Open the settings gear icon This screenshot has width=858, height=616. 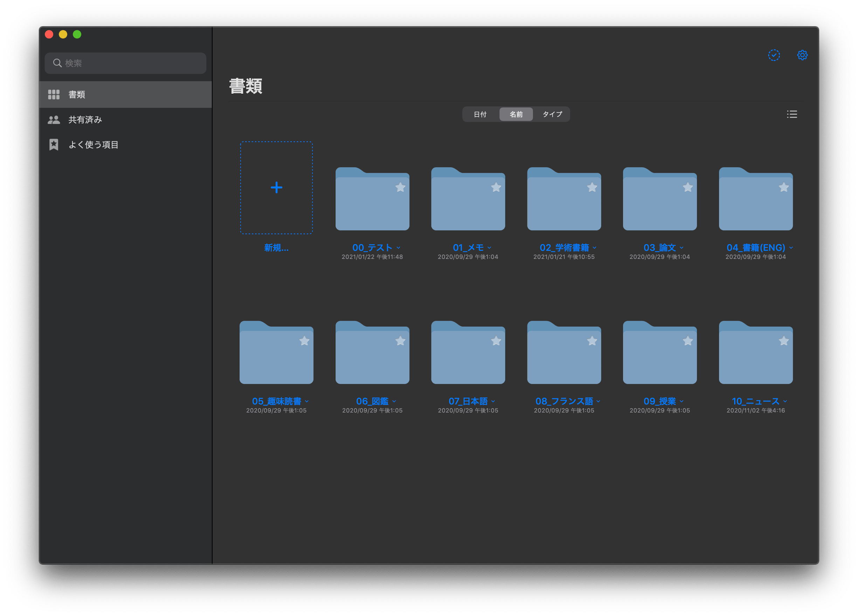(802, 55)
